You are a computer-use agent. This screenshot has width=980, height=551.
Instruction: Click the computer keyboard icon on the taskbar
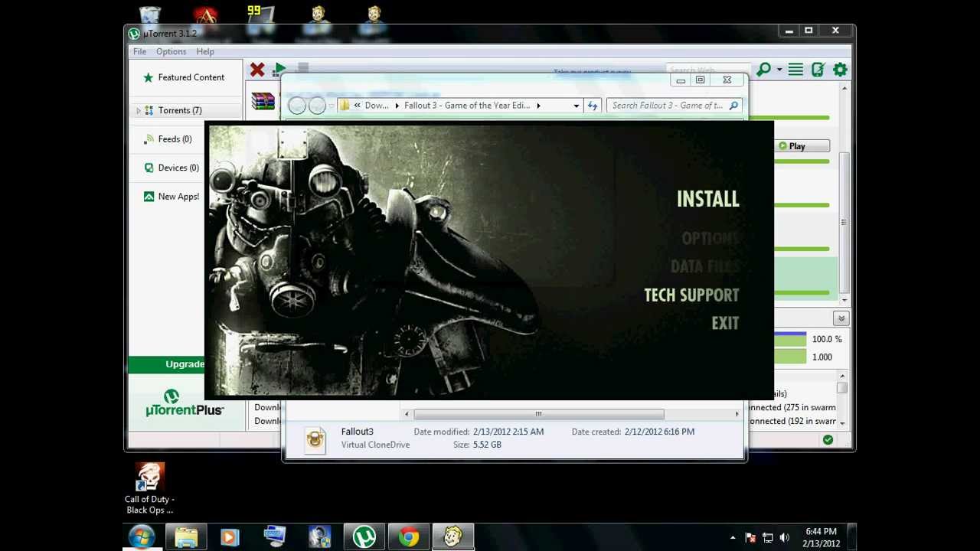274,537
